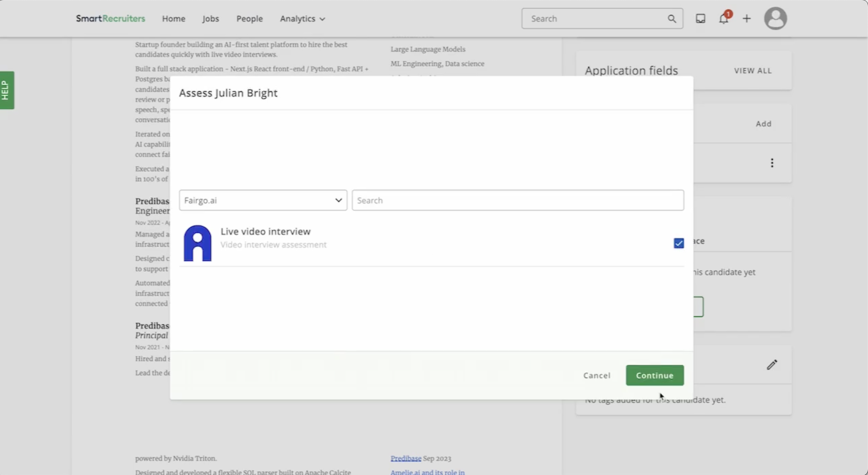Screen dimensions: 868x475
Task: Uncheck the Live video interview checkbox
Action: pos(679,243)
